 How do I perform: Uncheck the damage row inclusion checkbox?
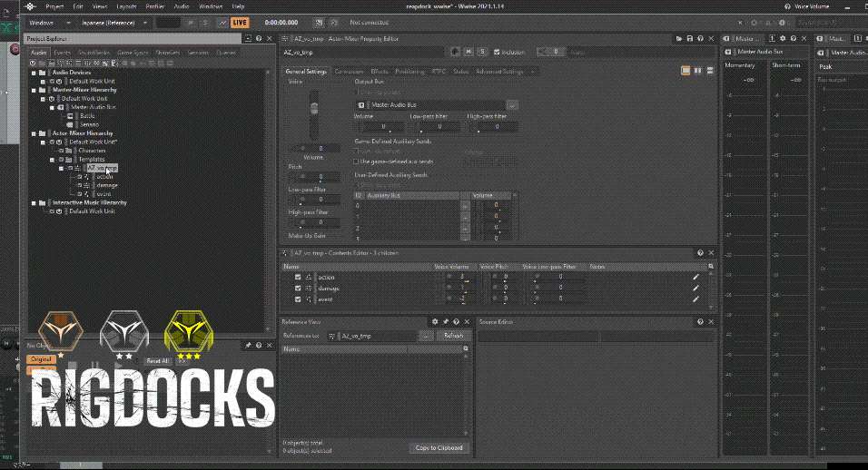click(x=298, y=289)
